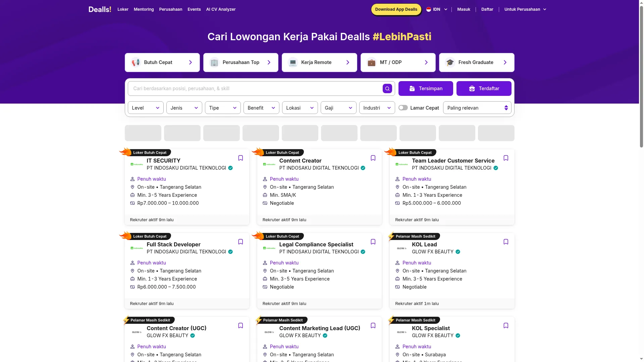Go to the Mentoring page
644x362 pixels.
coord(144,9)
